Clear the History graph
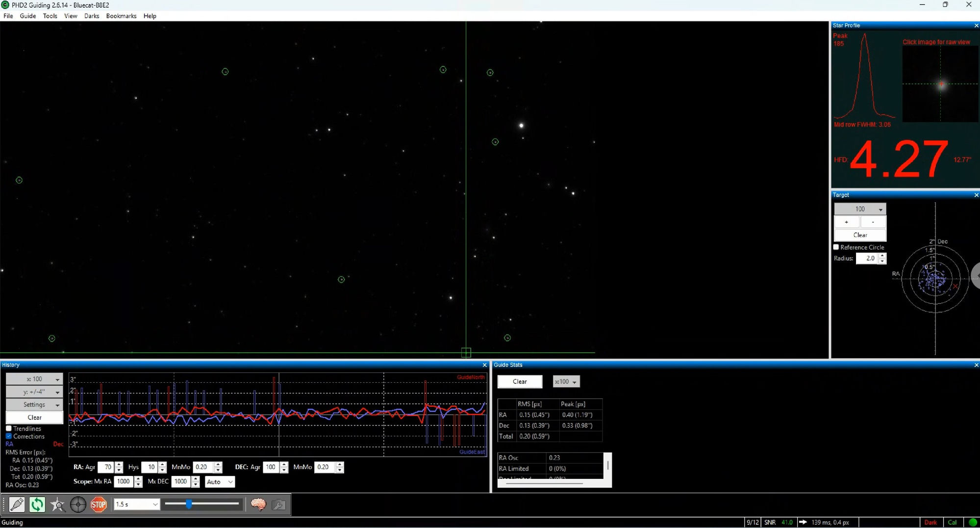Image resolution: width=980 pixels, height=528 pixels. (34, 418)
